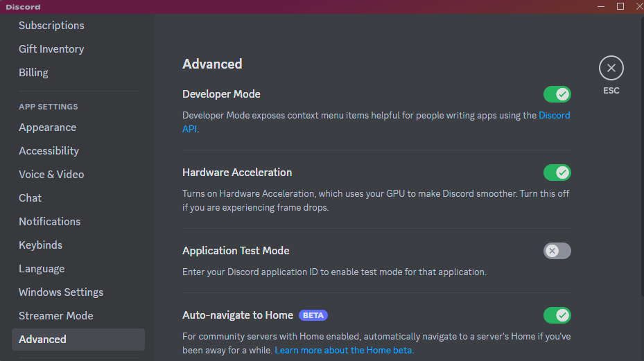Click the BETA badge beside Auto-navigate to Home

point(313,315)
